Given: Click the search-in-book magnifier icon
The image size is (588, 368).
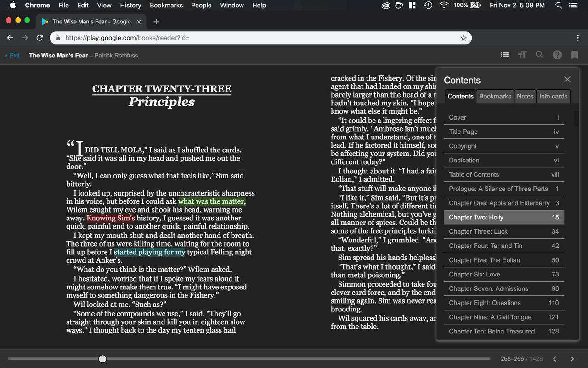Looking at the screenshot, I should click(x=540, y=55).
